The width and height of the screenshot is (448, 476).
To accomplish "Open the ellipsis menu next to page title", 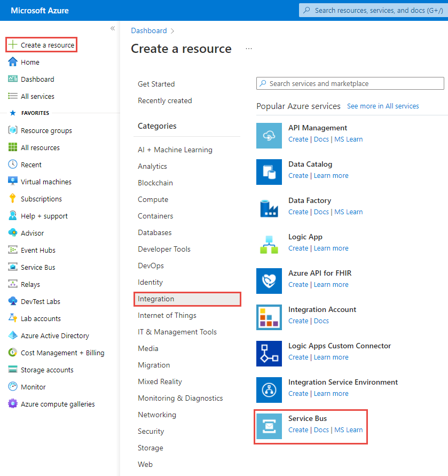I will [249, 49].
